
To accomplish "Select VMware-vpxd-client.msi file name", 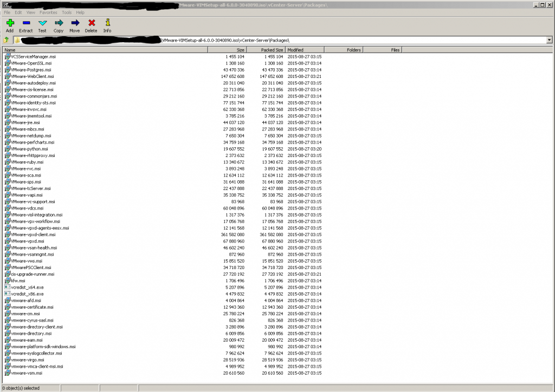I will pyautogui.click(x=33, y=234).
